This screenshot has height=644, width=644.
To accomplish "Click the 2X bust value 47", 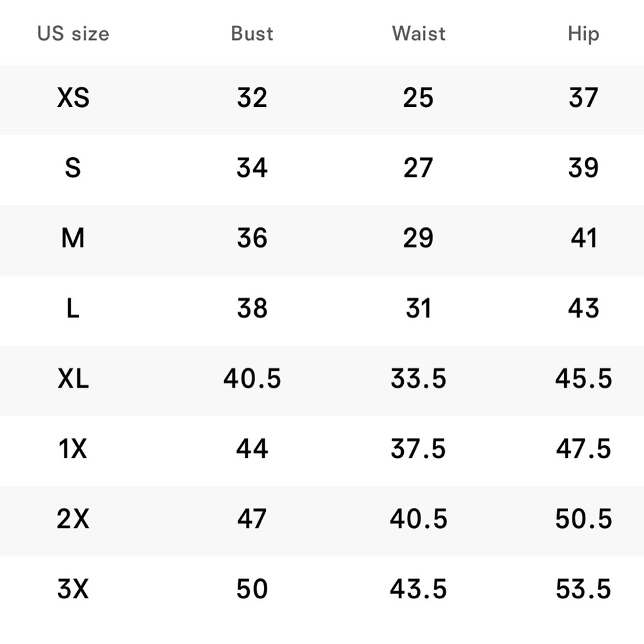I will pyautogui.click(x=252, y=518).
